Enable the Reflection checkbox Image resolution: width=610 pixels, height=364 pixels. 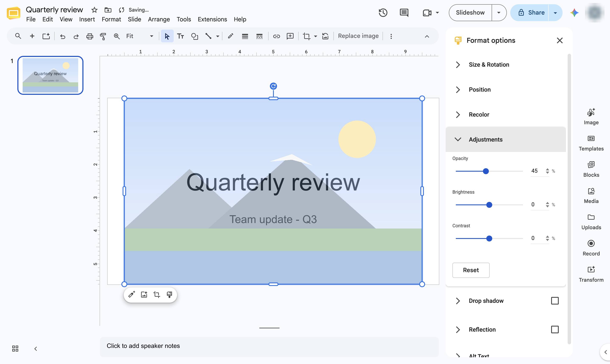point(555,330)
